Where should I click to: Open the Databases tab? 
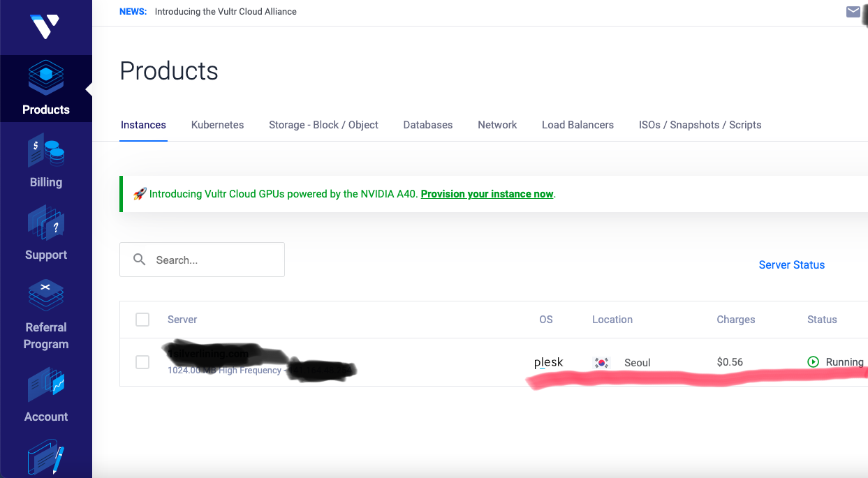point(428,125)
